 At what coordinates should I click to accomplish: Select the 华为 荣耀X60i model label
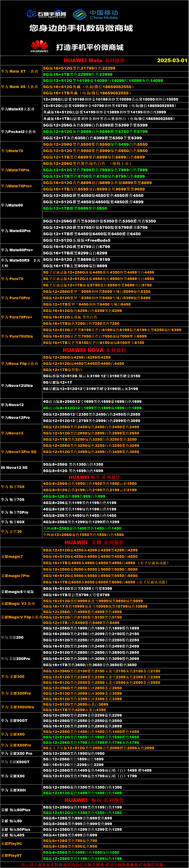click(14, 790)
